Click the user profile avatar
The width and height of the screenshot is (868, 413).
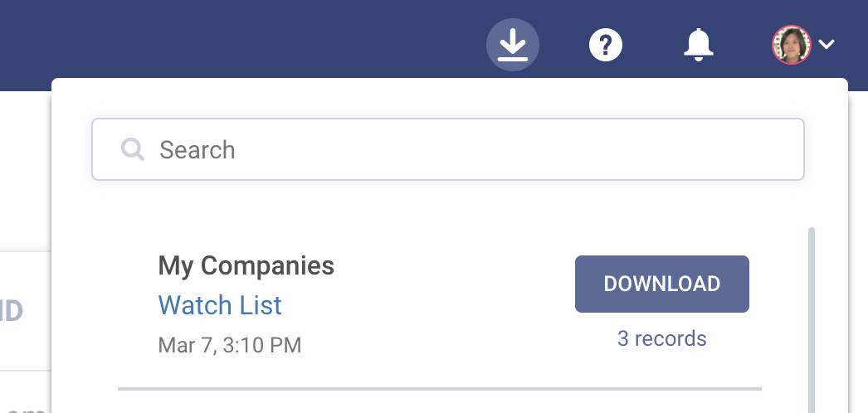[791, 45]
